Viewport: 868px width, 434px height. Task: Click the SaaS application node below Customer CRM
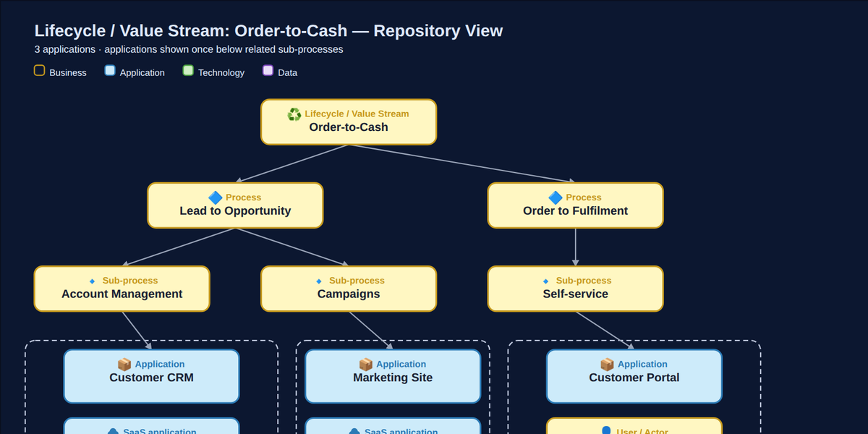coord(151,426)
